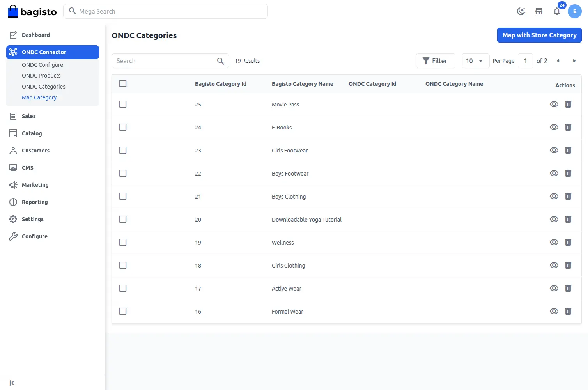Tick the checkbox for Formal Wear row

click(x=123, y=311)
